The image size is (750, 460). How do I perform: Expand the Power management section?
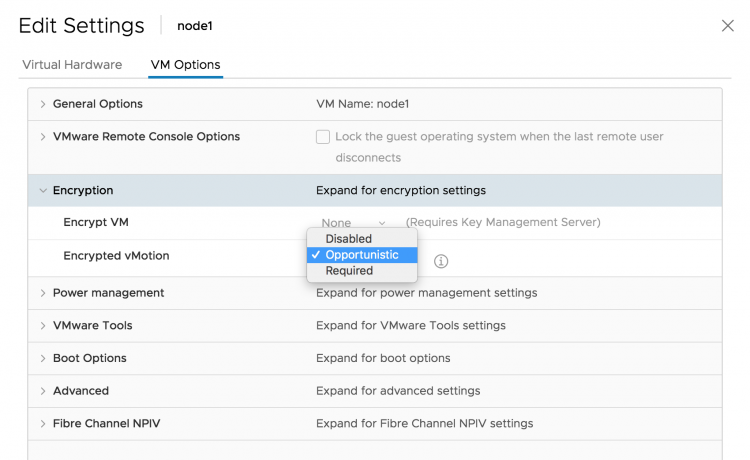pyautogui.click(x=43, y=293)
